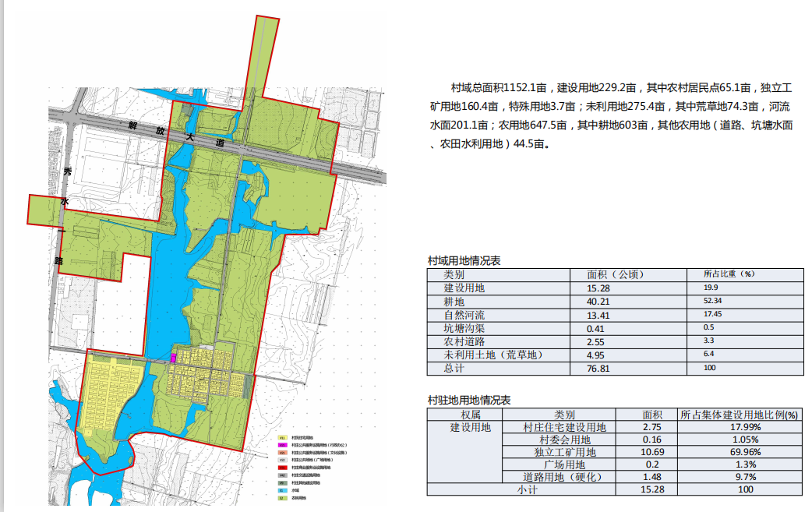The width and height of the screenshot is (812, 512).
Task: Click the 4.95 area value
Action: [x=595, y=355]
